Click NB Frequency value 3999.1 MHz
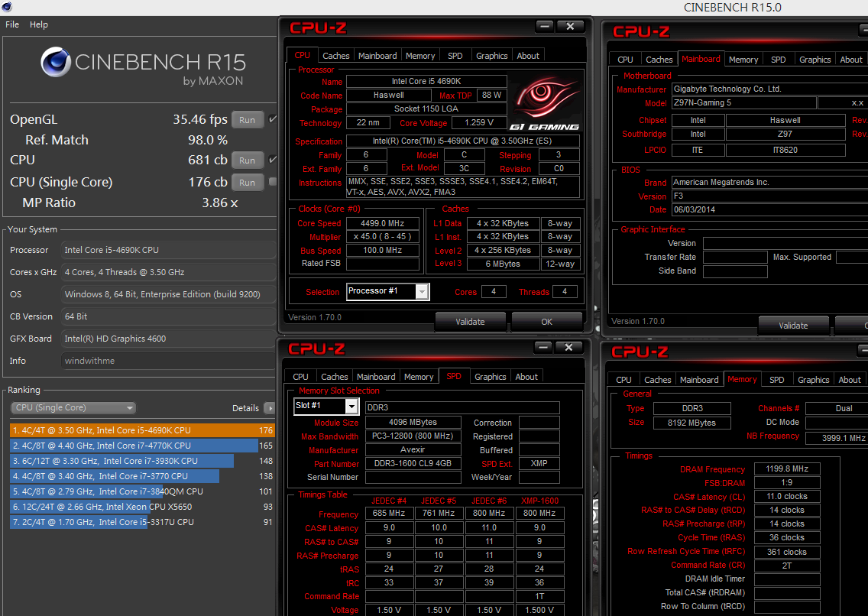The image size is (868, 616). [837, 438]
